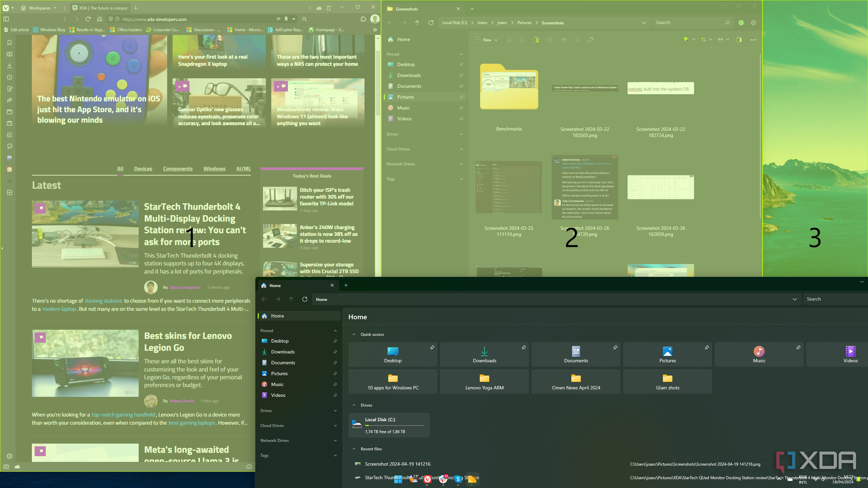Refresh the Files Home window

[305, 299]
